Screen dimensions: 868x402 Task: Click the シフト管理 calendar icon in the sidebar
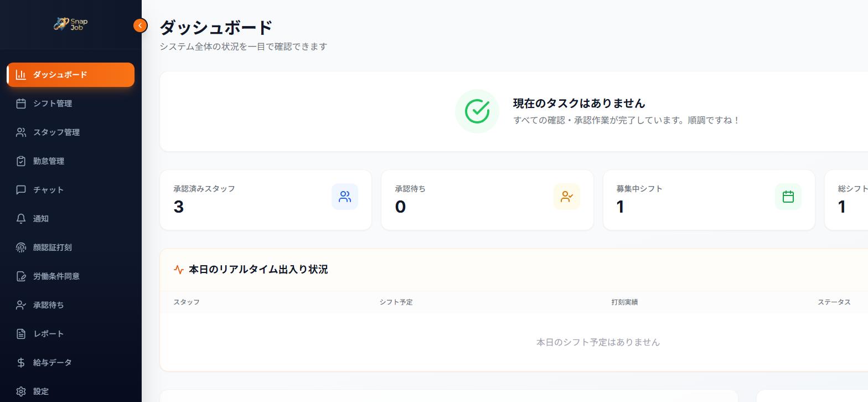point(21,104)
